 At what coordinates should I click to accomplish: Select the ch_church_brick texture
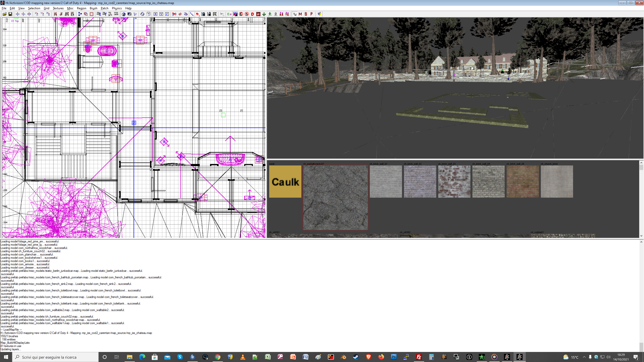tap(557, 181)
